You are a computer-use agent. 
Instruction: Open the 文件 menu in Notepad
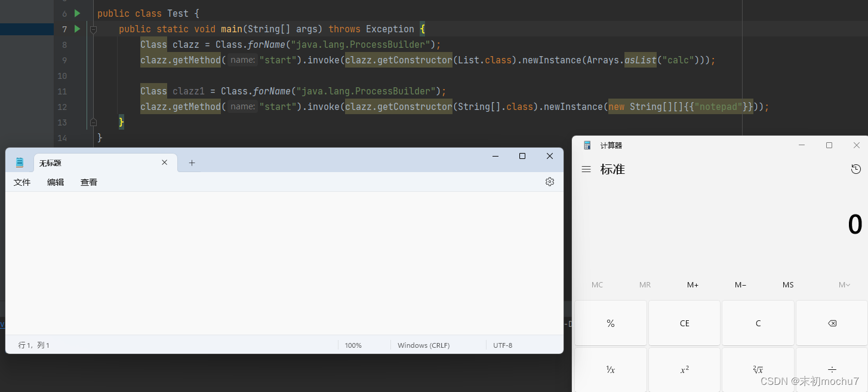pos(22,182)
